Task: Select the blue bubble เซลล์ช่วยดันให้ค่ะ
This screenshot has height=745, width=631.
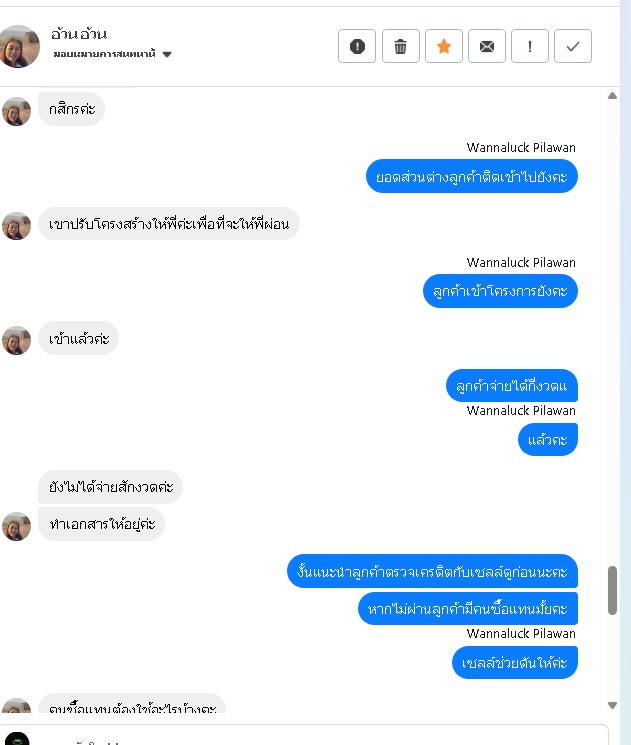Action: click(515, 662)
